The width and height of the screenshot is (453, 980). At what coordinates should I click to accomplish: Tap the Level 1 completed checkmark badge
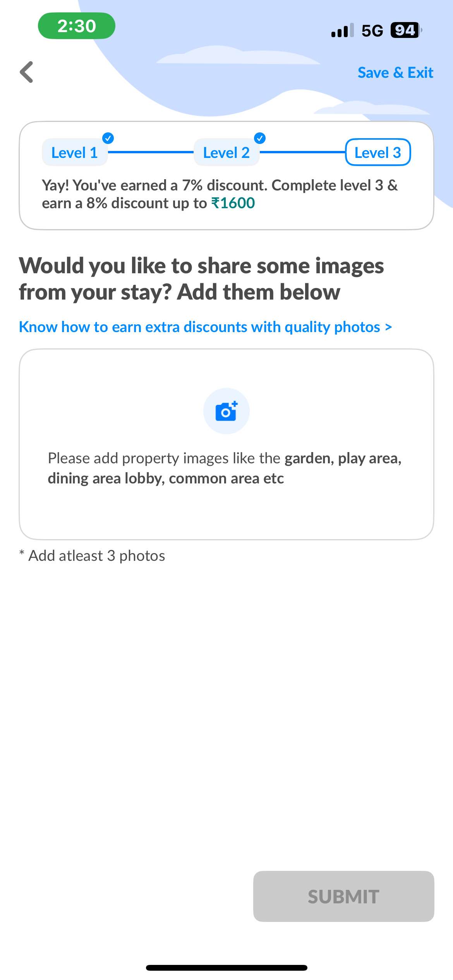[x=108, y=138]
